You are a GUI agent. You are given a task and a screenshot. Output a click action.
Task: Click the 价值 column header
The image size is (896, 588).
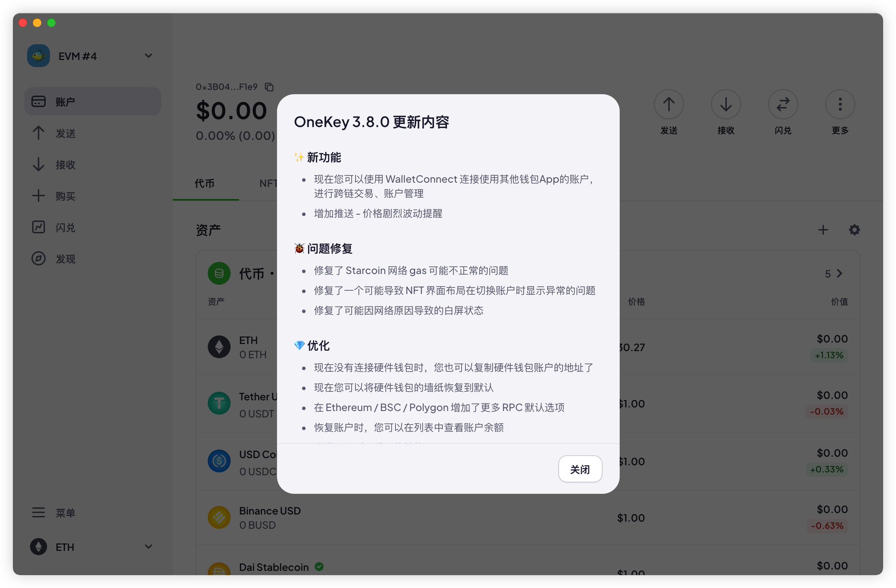point(839,302)
